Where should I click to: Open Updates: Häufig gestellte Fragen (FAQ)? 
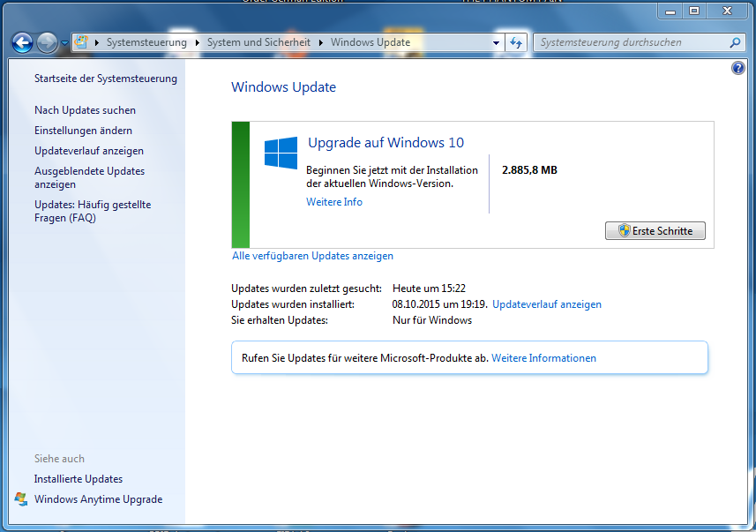93,211
